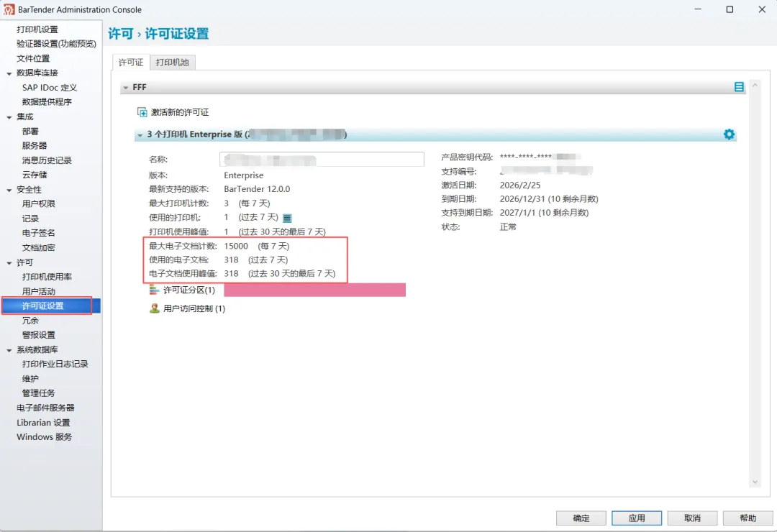Viewport: 777px width, 532px height.
Task: Select 用户活动 in the sidebar
Action: click(x=39, y=291)
